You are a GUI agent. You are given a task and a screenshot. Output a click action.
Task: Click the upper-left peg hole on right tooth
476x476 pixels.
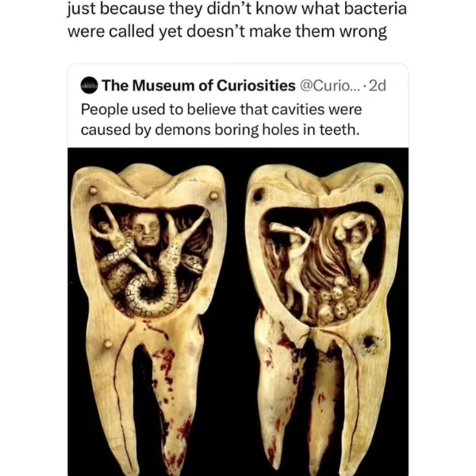(x=257, y=195)
